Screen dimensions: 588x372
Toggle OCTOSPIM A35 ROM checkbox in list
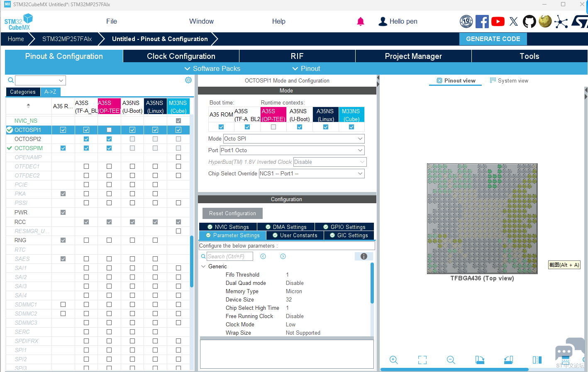pyautogui.click(x=63, y=148)
